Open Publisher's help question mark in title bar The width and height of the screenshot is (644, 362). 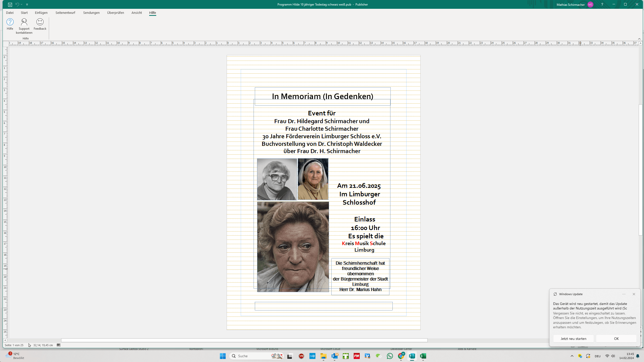coord(602,4)
